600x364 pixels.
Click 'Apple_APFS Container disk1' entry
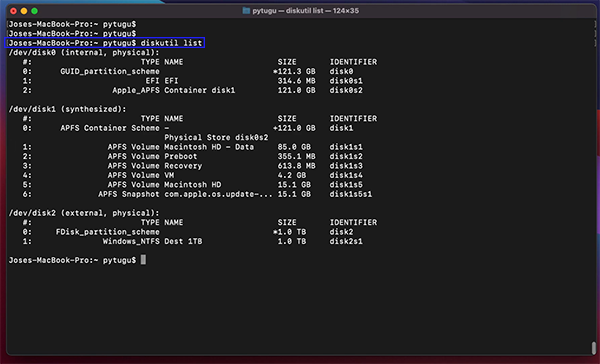tap(174, 90)
